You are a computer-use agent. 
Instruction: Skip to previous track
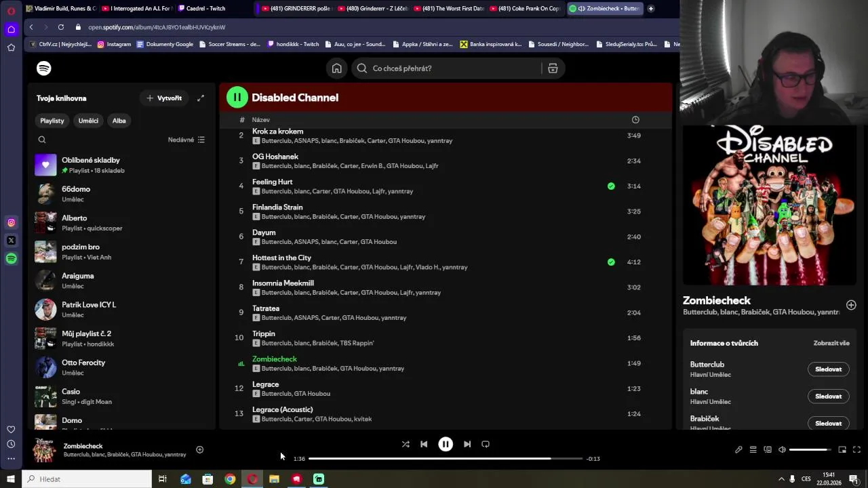[424, 444]
